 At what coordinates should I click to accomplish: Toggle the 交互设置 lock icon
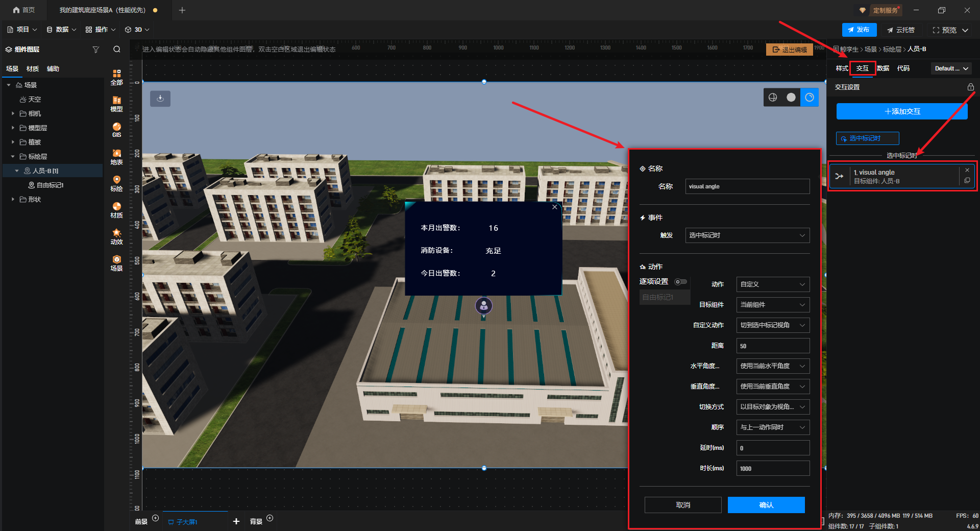(970, 87)
